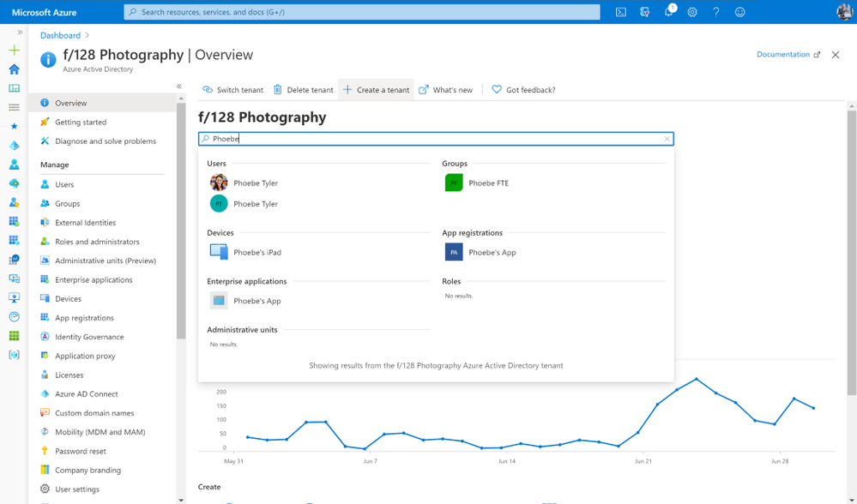
Task: Click Switch tenant
Action: [232, 89]
